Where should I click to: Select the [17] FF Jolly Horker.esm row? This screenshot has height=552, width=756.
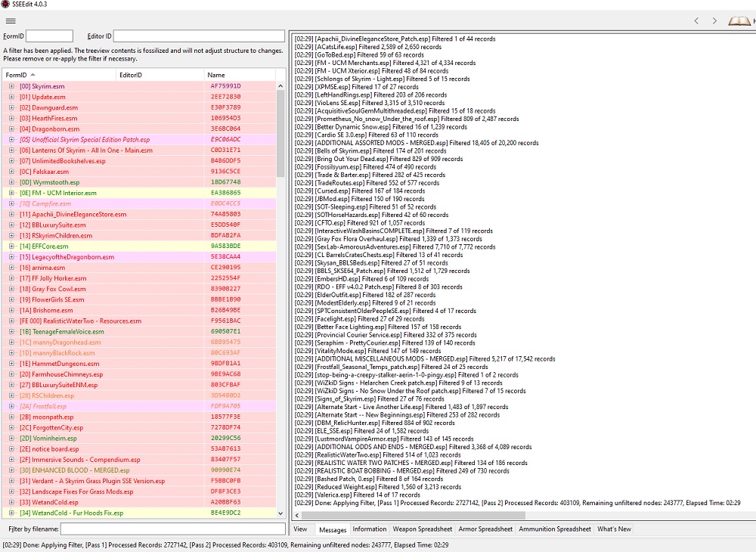pyautogui.click(x=139, y=278)
